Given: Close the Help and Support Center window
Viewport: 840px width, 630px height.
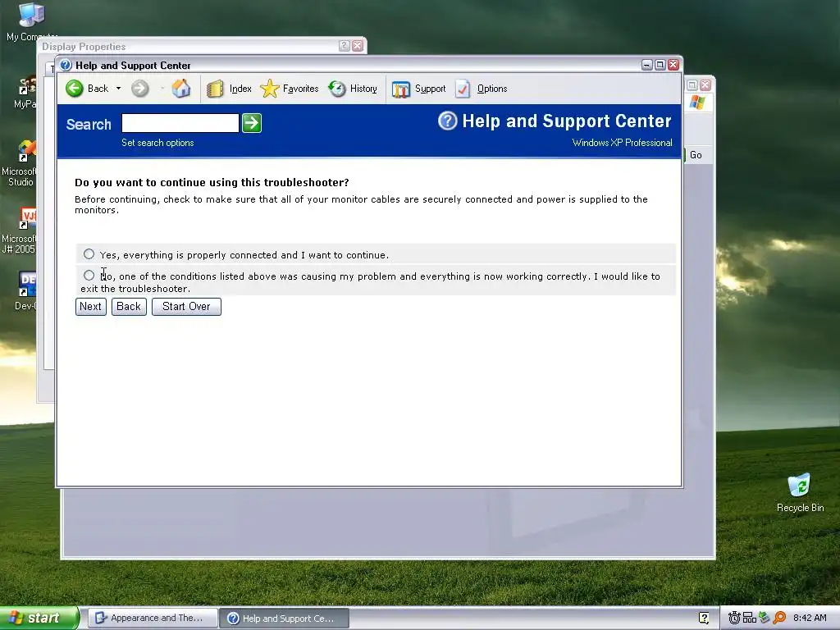Looking at the screenshot, I should [x=673, y=65].
